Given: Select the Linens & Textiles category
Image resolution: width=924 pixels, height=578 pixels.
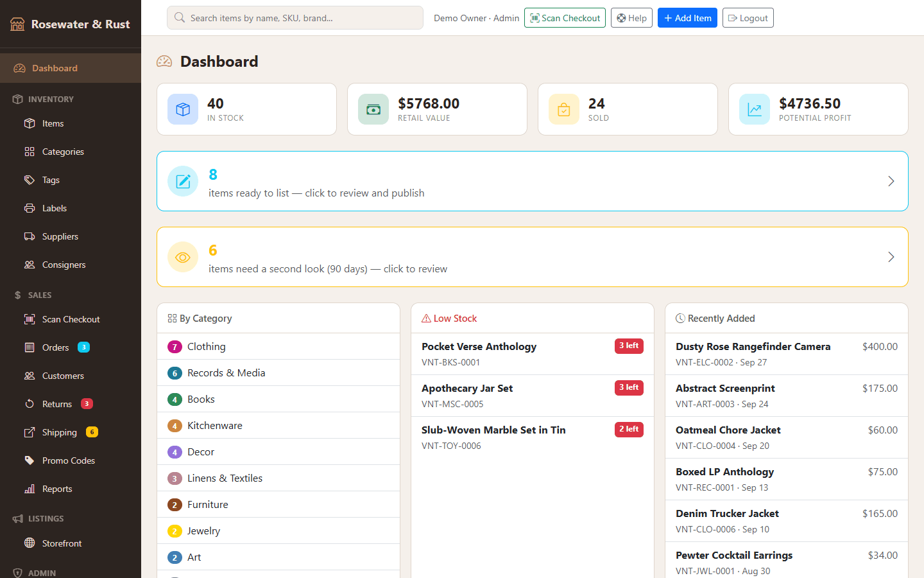Looking at the screenshot, I should [x=278, y=478].
